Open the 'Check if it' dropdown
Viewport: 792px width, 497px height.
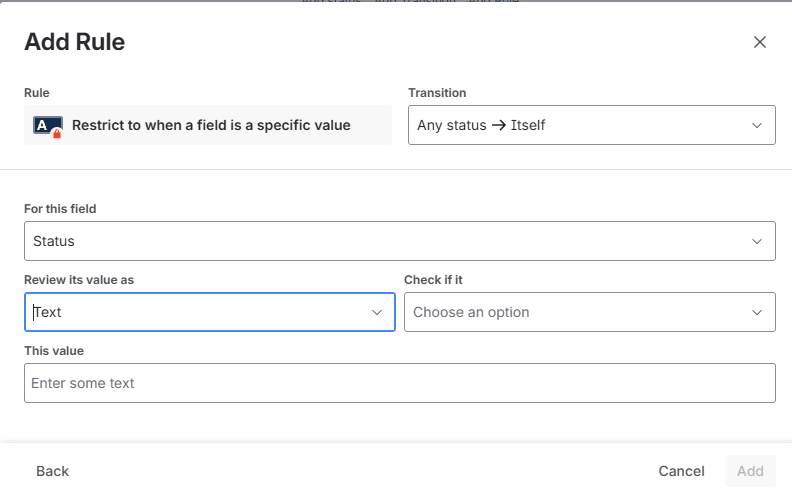click(589, 312)
